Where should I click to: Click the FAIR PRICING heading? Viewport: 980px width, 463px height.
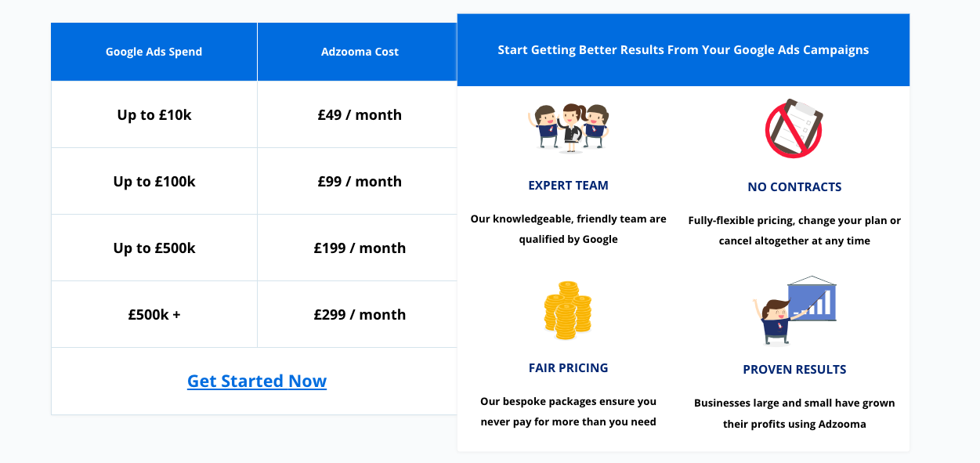click(x=568, y=368)
